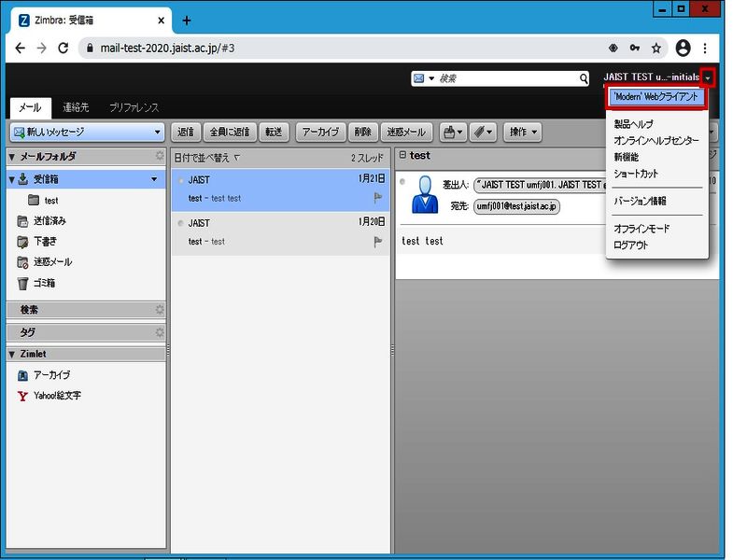Viewport: 747px width, 560px height.
Task: Click the gear icon on タグ header
Action: 160,331
